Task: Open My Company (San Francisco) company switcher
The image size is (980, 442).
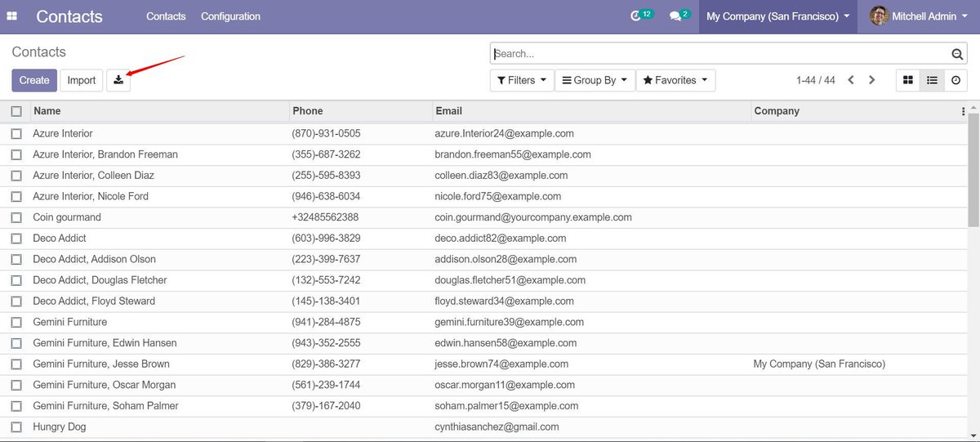Action: pyautogui.click(x=777, y=16)
